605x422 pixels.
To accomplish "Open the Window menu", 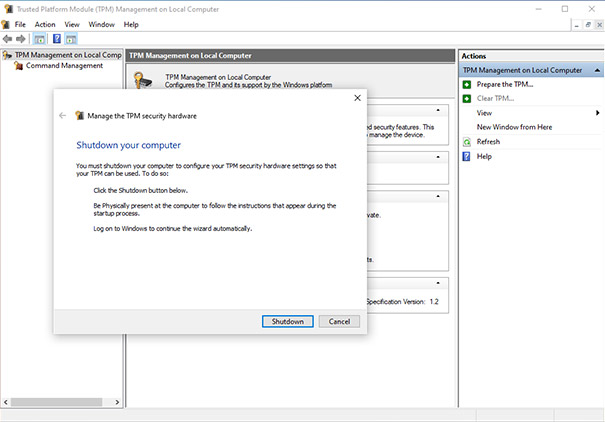I will pyautogui.click(x=101, y=25).
